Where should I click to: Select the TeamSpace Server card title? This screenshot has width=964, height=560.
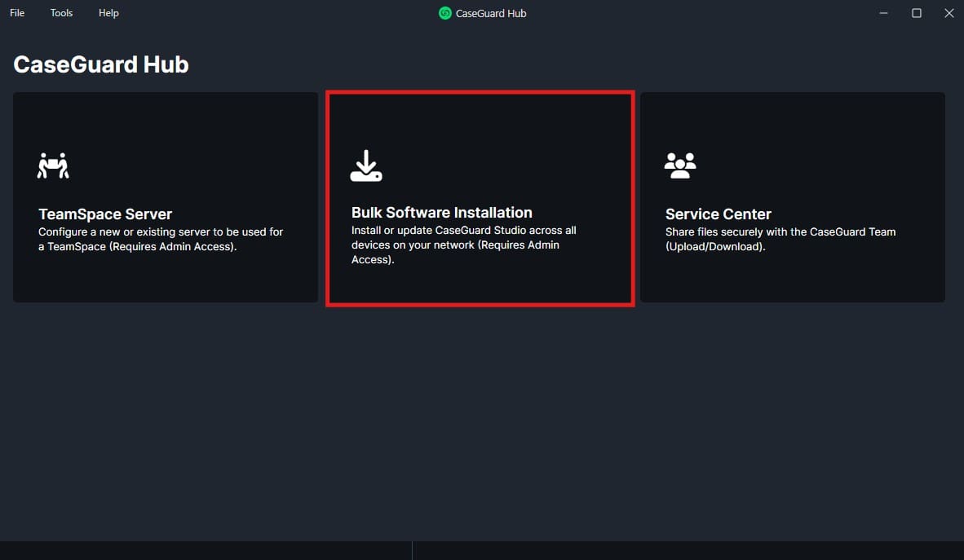point(105,214)
